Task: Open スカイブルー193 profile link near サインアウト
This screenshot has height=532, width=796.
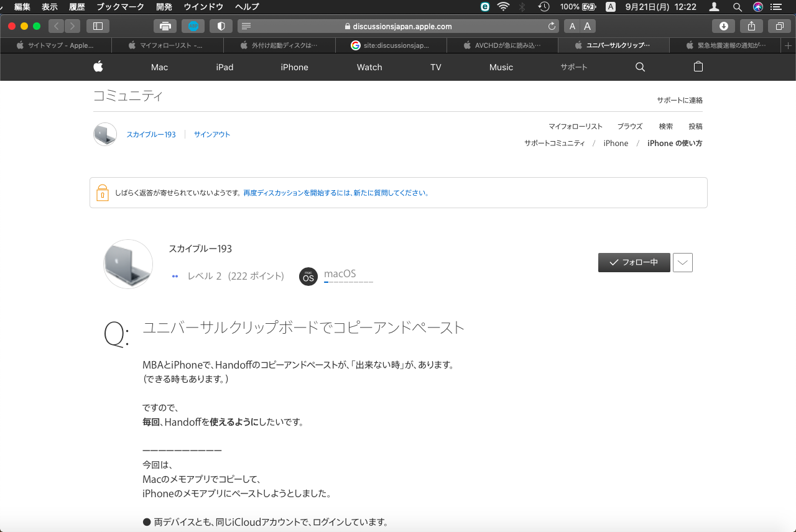Action: coord(151,134)
